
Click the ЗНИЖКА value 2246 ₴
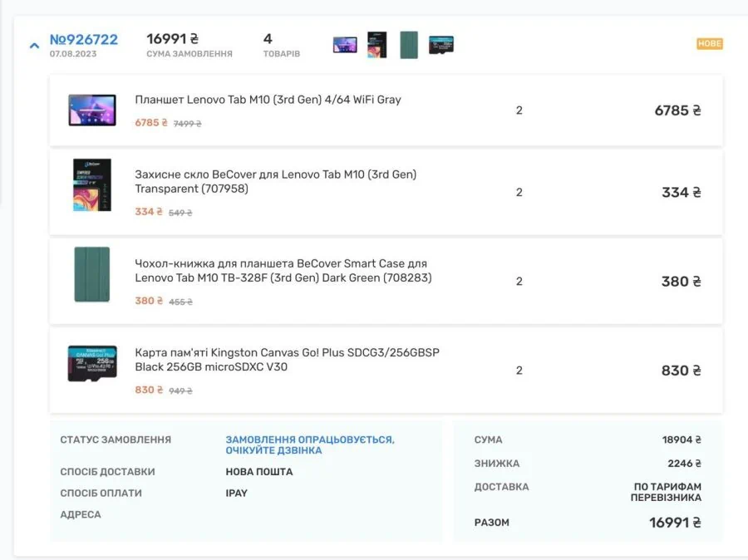pyautogui.click(x=685, y=463)
